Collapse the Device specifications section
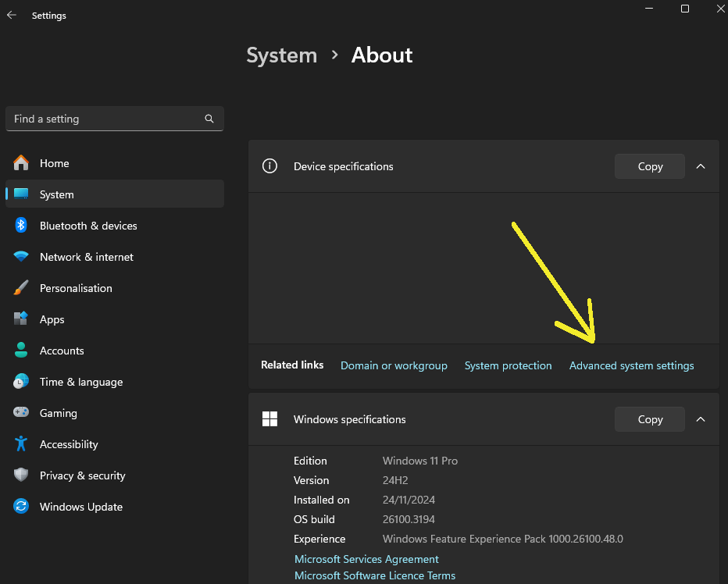Image resolution: width=728 pixels, height=584 pixels. point(701,166)
